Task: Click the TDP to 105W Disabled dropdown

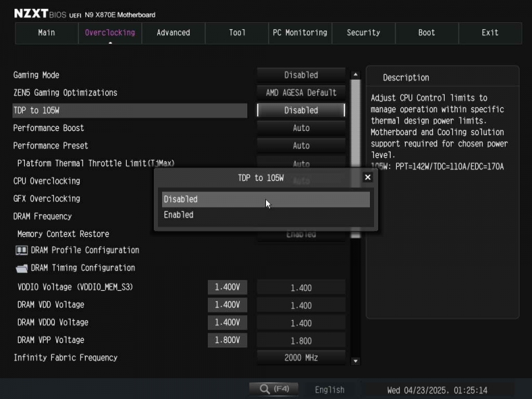Action: coord(301,110)
